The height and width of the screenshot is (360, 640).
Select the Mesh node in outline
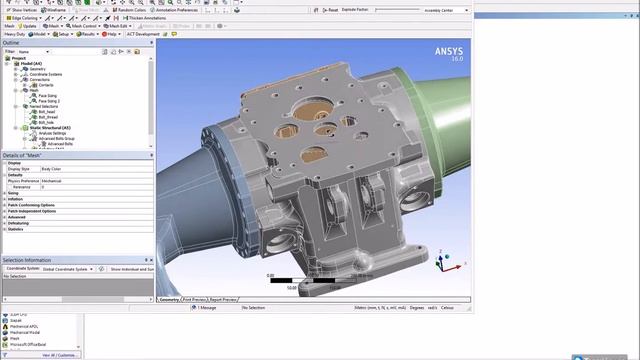[34, 90]
